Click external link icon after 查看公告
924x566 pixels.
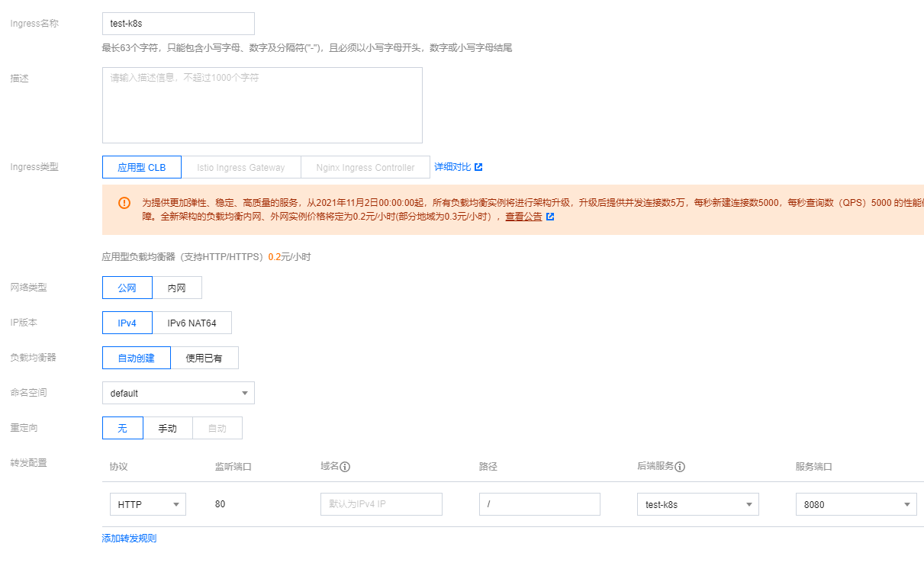pos(550,217)
